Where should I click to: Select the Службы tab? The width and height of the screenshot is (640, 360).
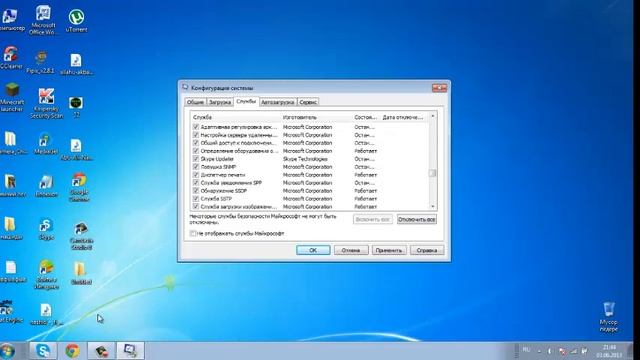[246, 101]
